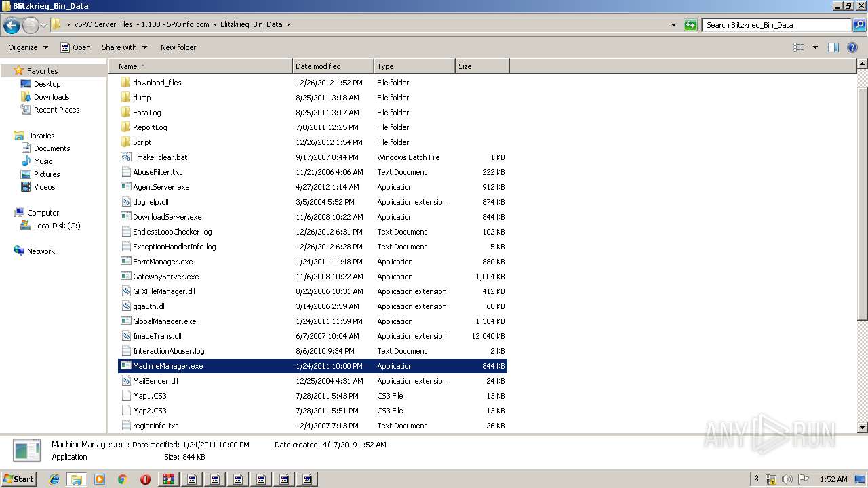Click the refresh address bar icon
This screenshot has height=488, width=868.
click(x=690, y=25)
